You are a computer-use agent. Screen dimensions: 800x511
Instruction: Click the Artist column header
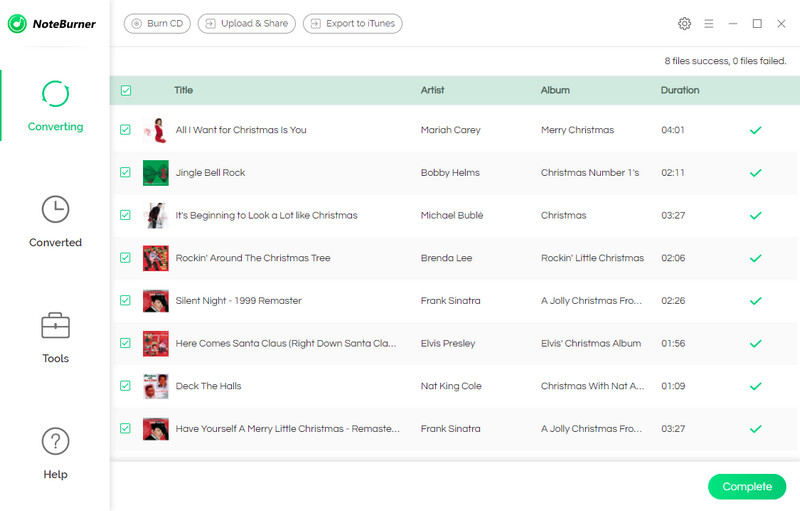coord(432,90)
